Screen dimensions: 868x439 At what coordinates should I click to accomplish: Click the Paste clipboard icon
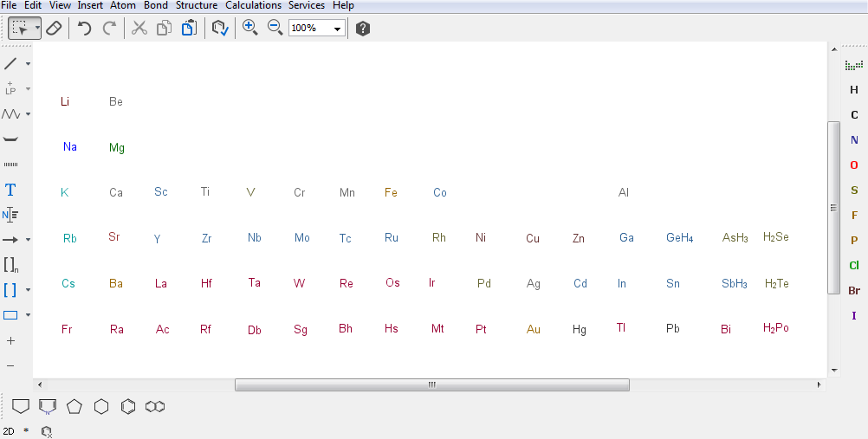[188, 29]
